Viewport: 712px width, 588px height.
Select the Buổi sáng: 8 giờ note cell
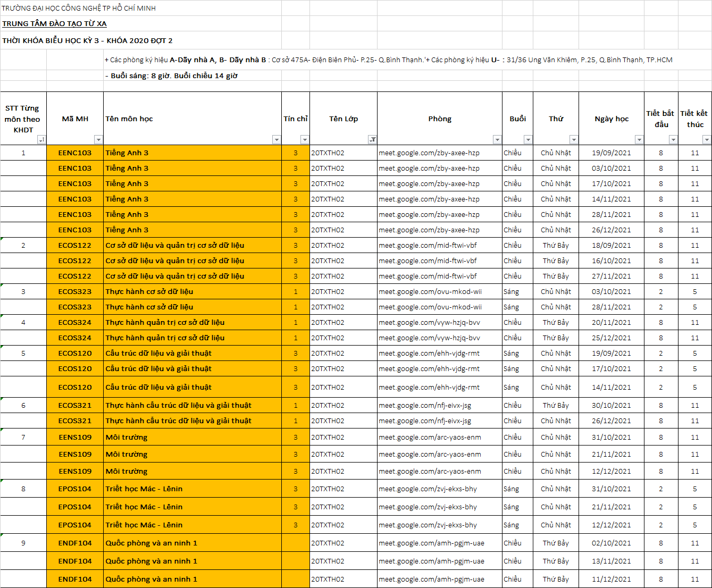(x=171, y=76)
